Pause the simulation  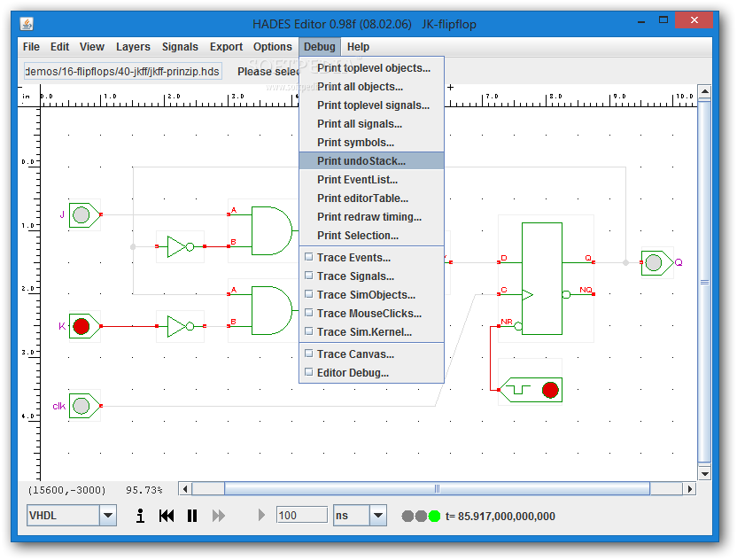(192, 516)
